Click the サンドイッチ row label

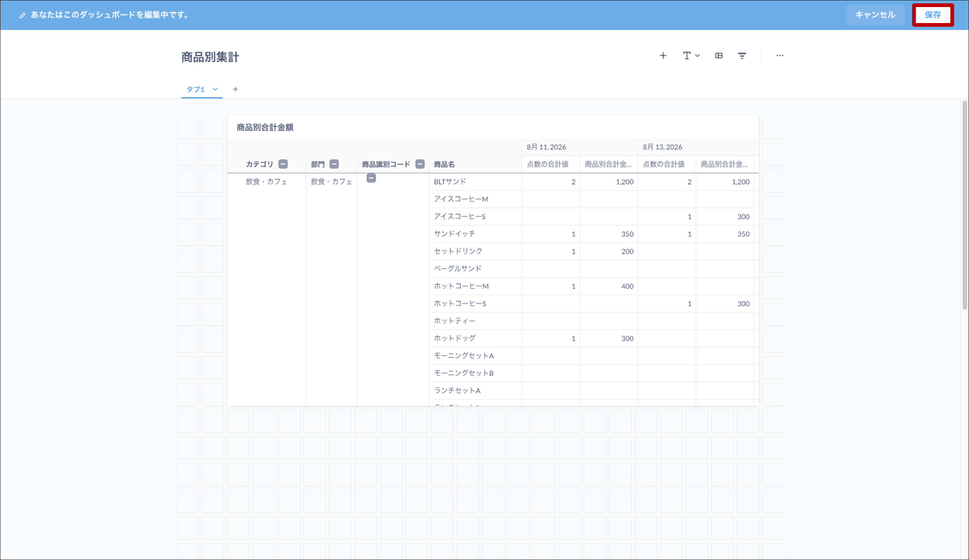point(454,234)
